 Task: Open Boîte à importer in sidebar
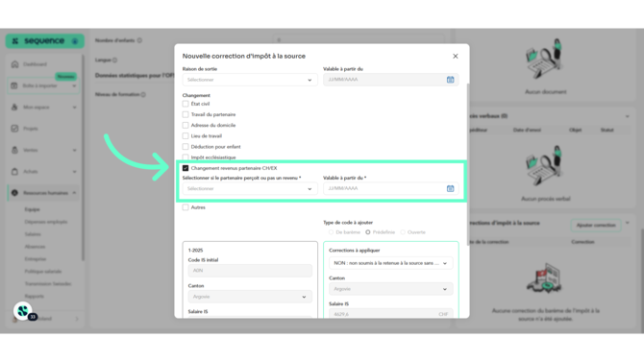pyautogui.click(x=42, y=85)
